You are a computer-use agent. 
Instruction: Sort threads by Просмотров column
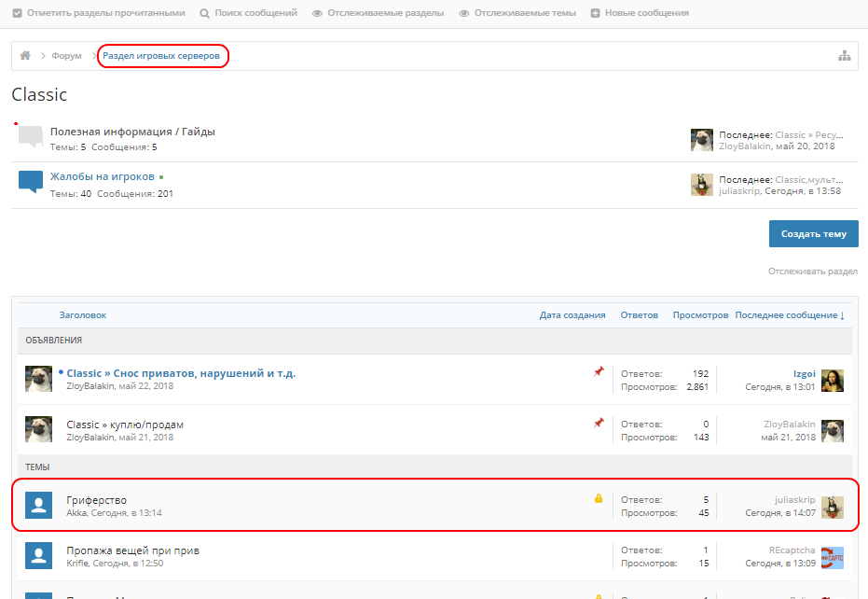700,314
